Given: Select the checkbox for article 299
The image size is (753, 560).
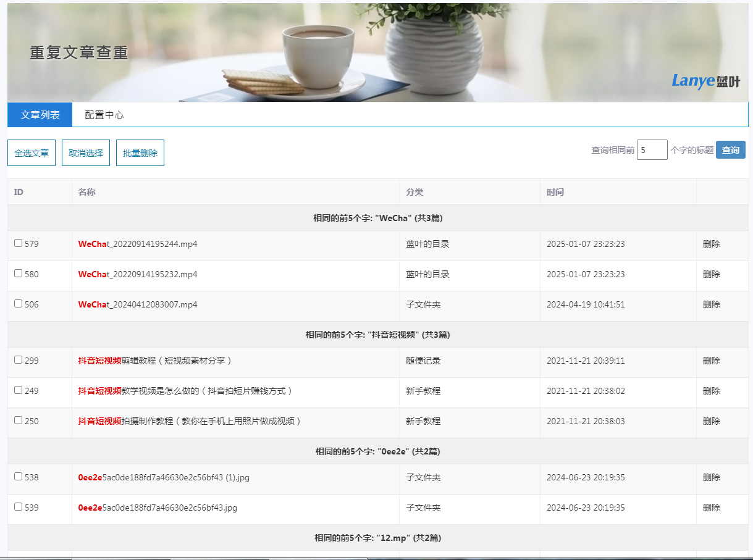Looking at the screenshot, I should coord(18,360).
